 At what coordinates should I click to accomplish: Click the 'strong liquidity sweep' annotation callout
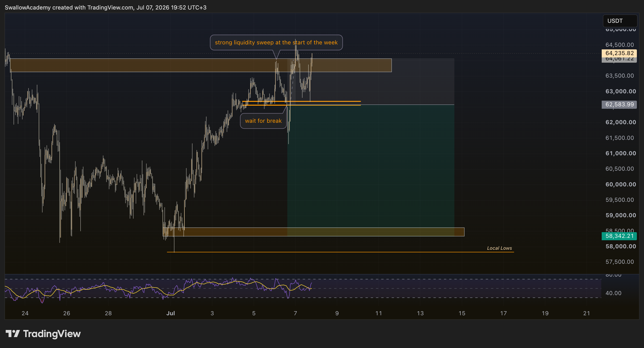pos(276,42)
